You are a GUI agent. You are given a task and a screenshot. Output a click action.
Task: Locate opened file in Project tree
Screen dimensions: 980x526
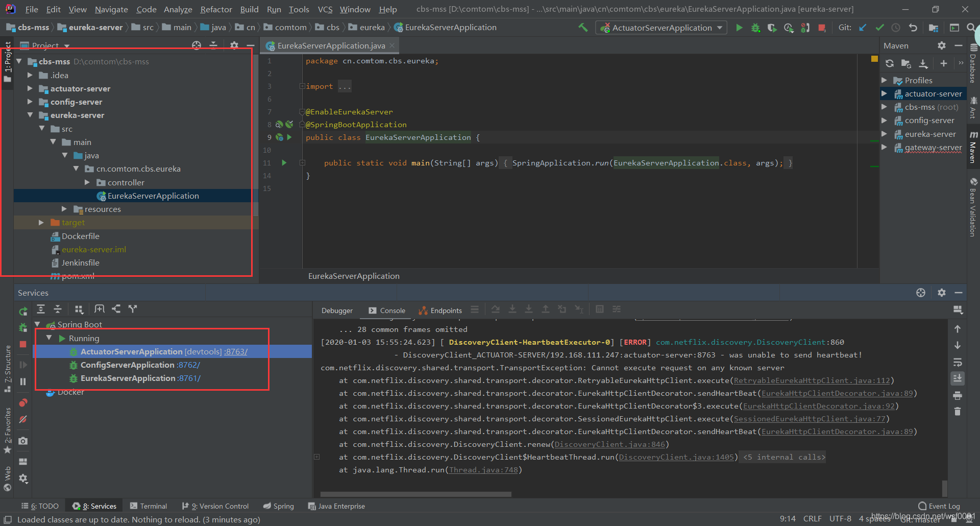point(197,45)
